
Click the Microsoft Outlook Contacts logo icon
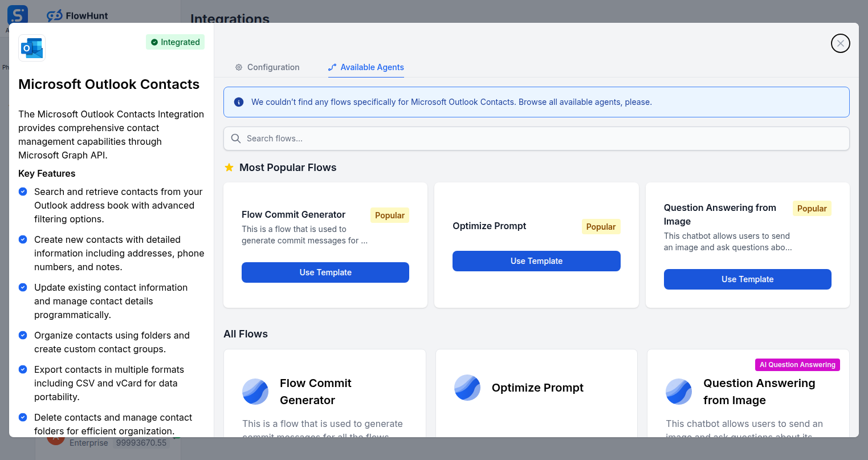pyautogui.click(x=31, y=48)
